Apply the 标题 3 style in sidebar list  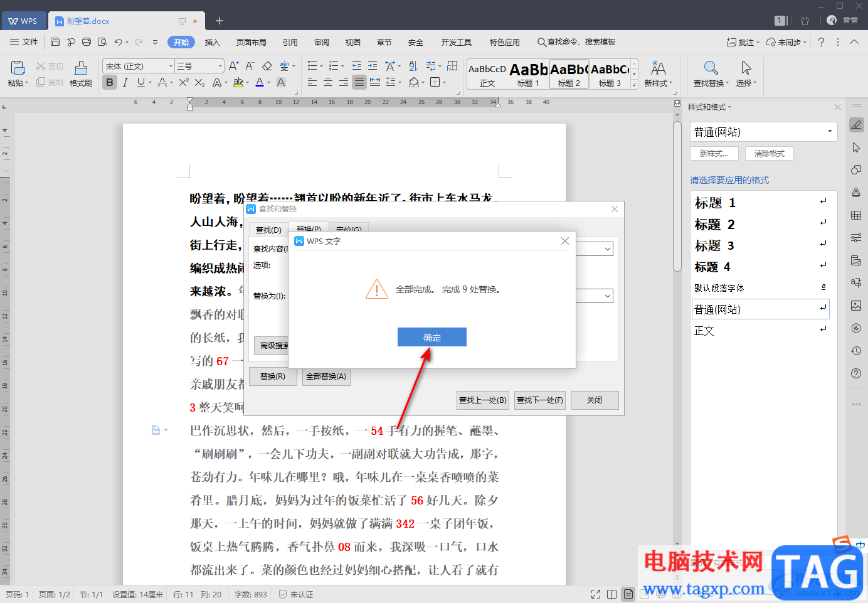pyautogui.click(x=761, y=245)
